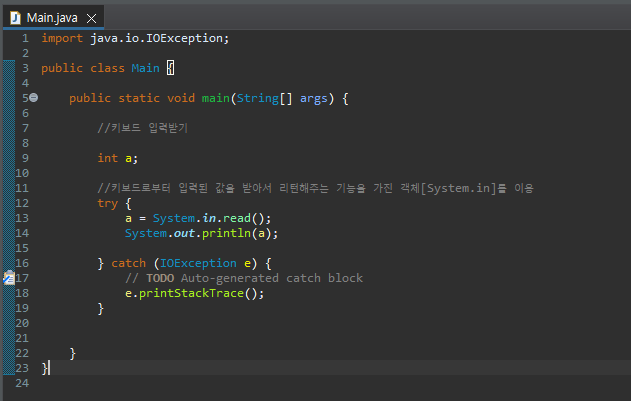Viewport: 631px width, 401px height.
Task: Click 'Auto-generated catch block' comment text
Action: [272, 278]
